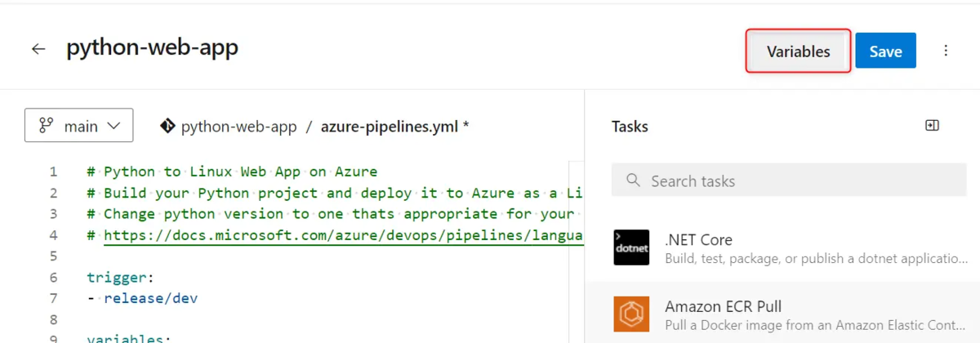
Task: Open the python-web-app repository breadcrumb
Action: tap(238, 127)
